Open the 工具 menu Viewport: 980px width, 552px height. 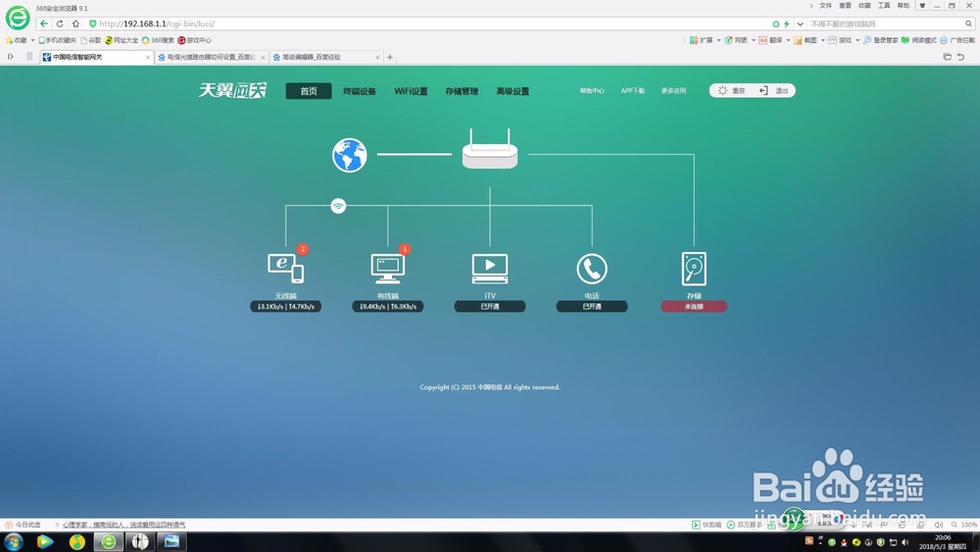[884, 6]
